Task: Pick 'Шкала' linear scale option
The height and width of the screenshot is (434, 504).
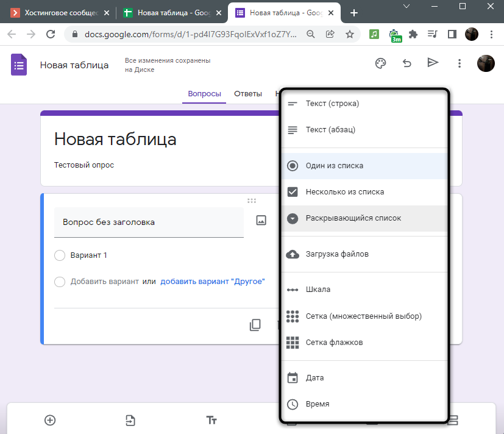Action: [x=318, y=290]
